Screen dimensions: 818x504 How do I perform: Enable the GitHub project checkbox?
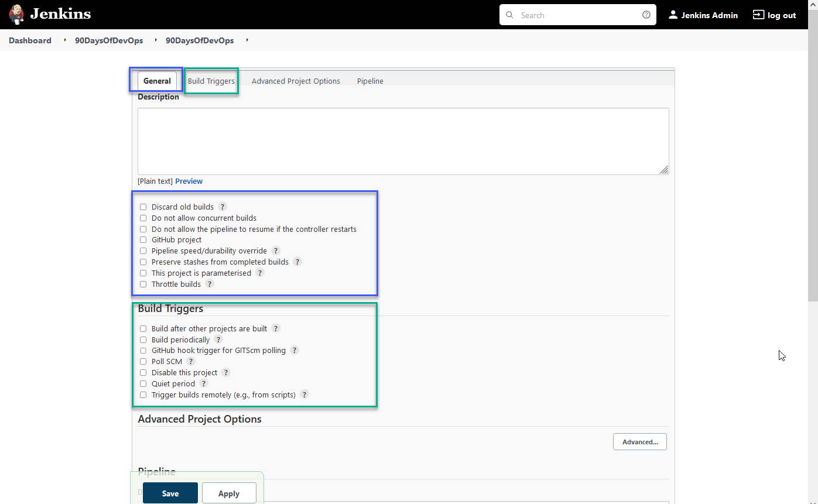(143, 240)
